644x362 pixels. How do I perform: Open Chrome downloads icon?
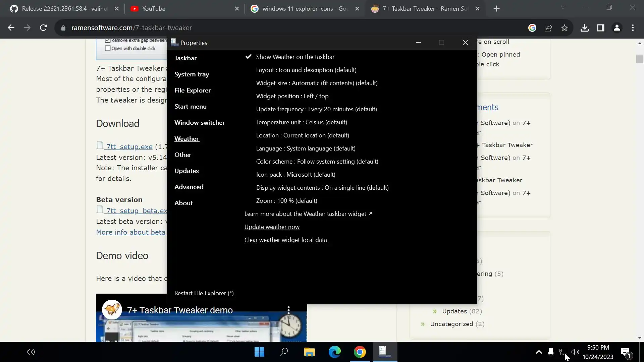click(585, 28)
